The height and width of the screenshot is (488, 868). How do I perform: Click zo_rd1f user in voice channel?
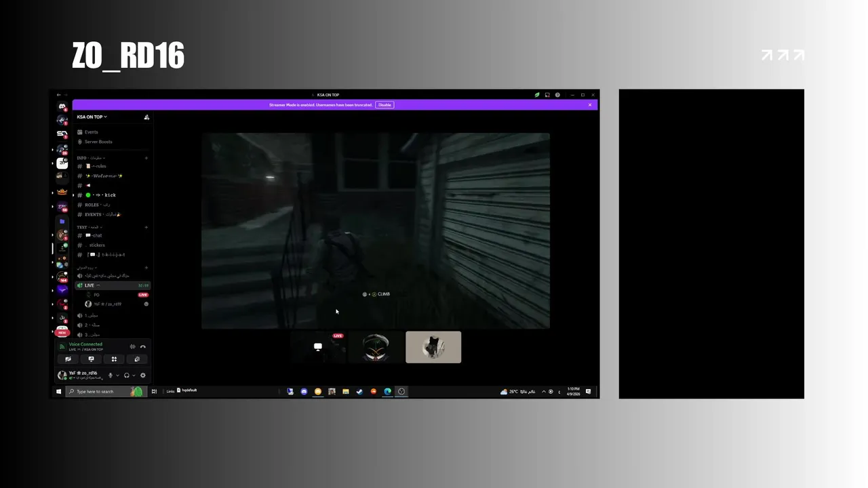coord(116,304)
